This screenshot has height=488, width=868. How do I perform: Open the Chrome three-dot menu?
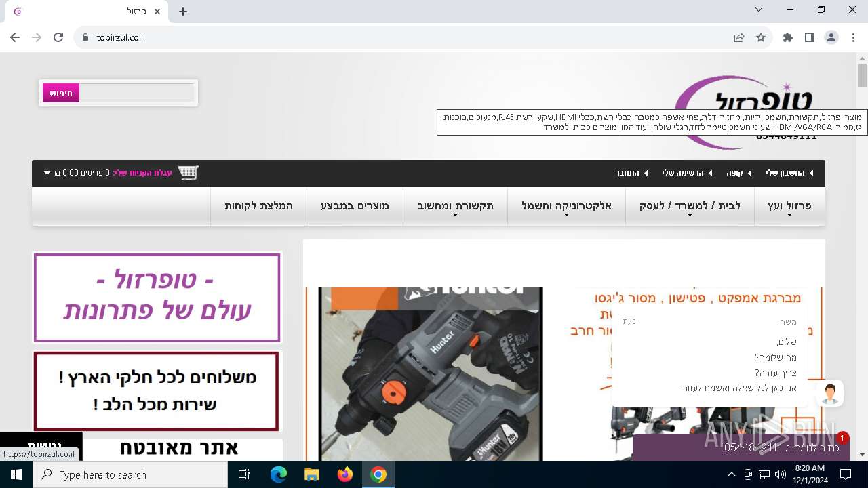853,37
